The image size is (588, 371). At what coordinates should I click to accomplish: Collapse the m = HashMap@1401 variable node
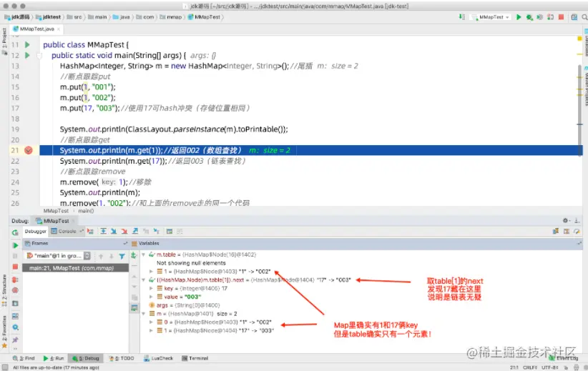point(143,314)
